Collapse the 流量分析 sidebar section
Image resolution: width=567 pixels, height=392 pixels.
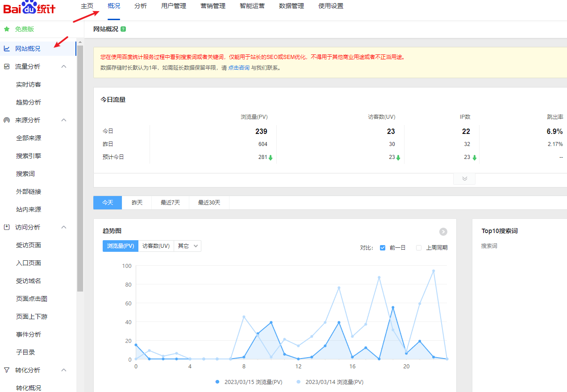click(64, 66)
